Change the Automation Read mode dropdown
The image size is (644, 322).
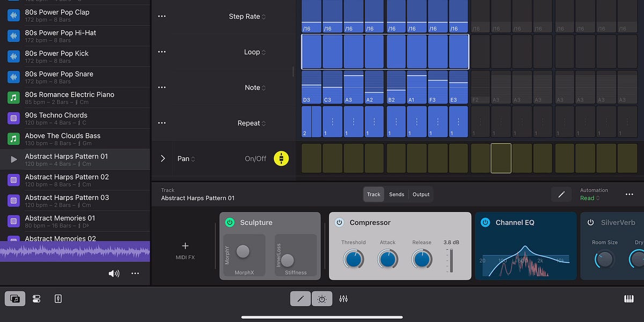[x=590, y=198]
